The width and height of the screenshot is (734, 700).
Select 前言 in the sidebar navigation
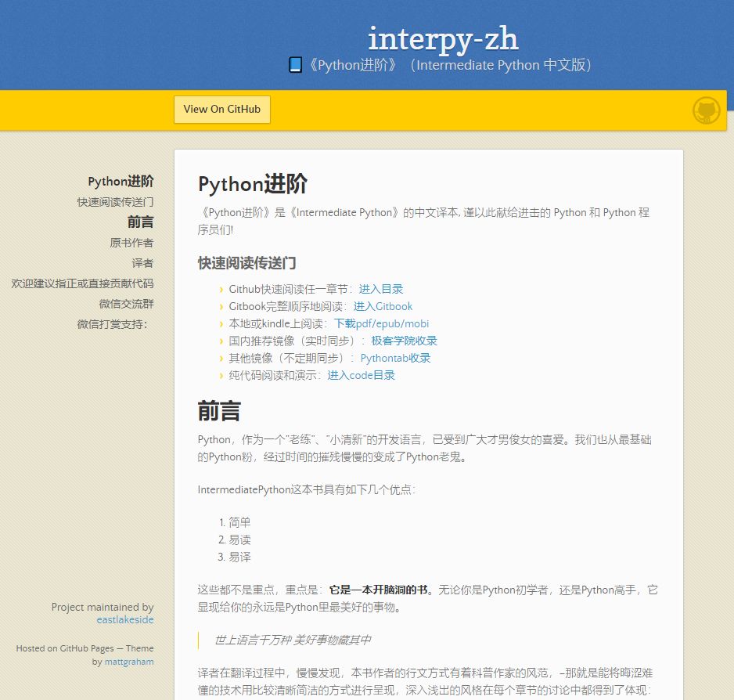pyautogui.click(x=142, y=222)
